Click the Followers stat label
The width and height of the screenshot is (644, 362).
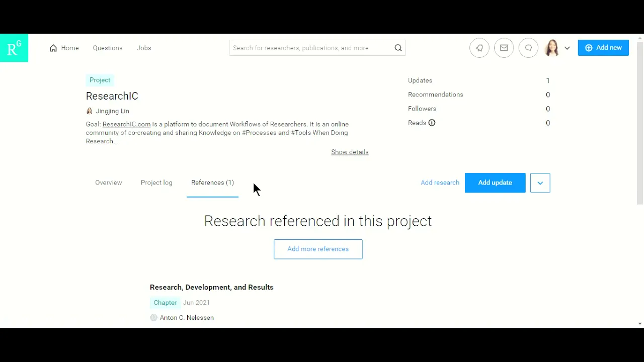point(422,109)
